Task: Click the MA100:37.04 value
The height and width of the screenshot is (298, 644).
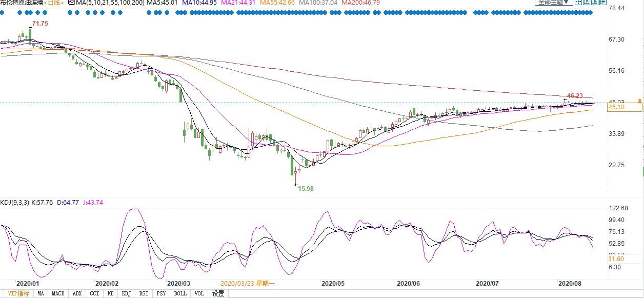Action: tap(318, 3)
